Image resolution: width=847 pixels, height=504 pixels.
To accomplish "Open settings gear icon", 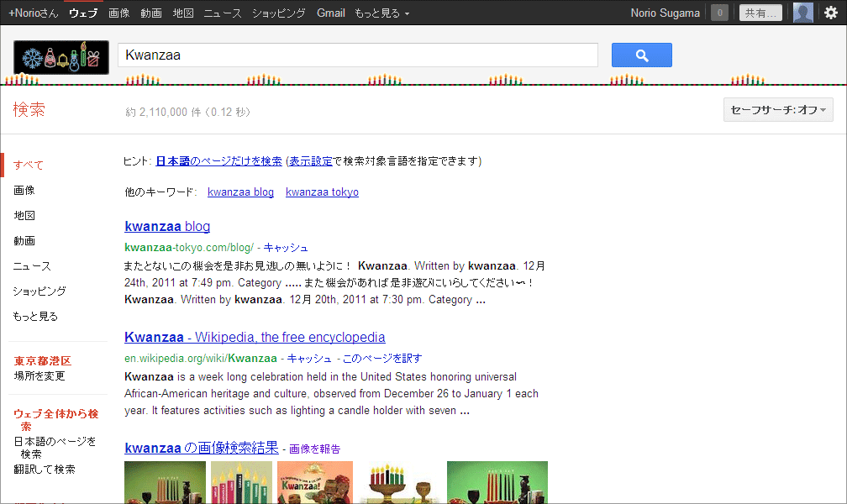I will (831, 13).
